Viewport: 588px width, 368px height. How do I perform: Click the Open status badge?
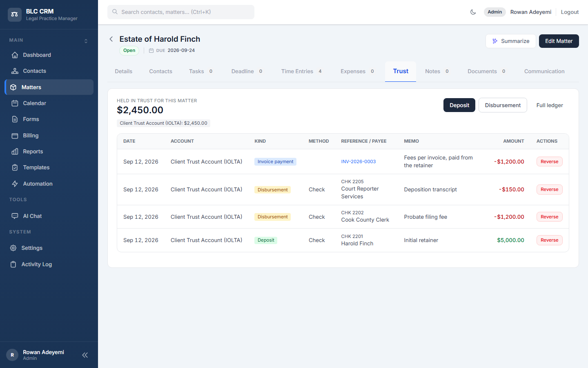pyautogui.click(x=129, y=50)
